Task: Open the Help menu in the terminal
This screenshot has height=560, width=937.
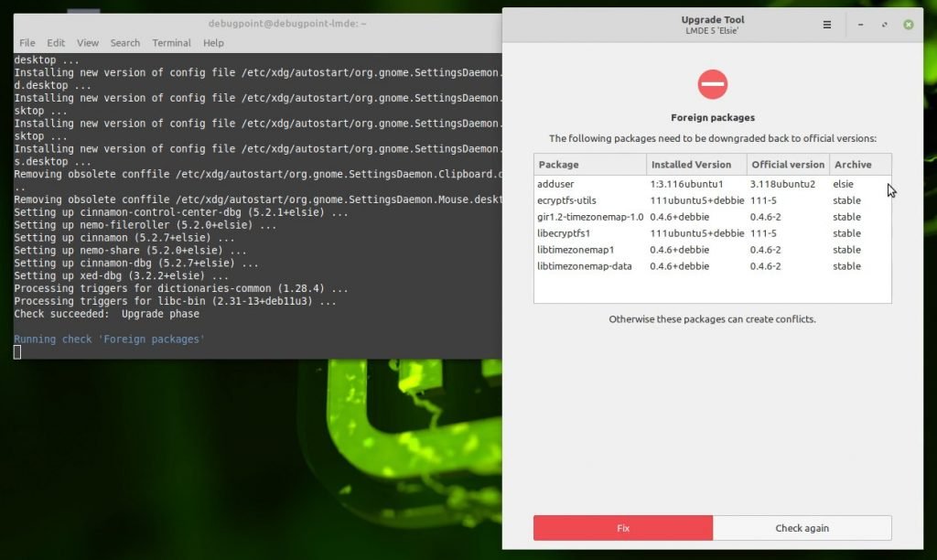Action: coord(212,42)
